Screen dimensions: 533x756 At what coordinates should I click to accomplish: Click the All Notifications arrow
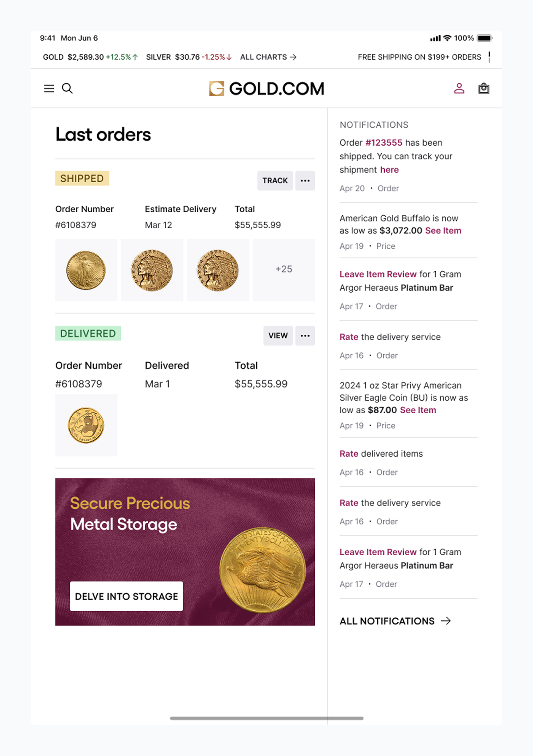445,621
